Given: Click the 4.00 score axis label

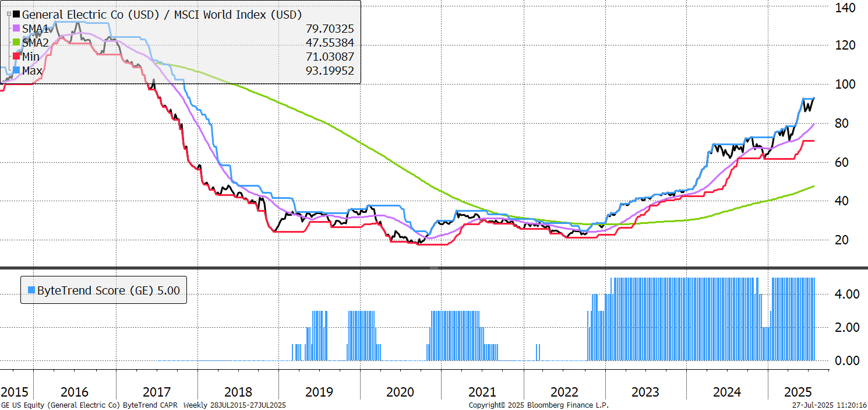Looking at the screenshot, I should coord(847,294).
